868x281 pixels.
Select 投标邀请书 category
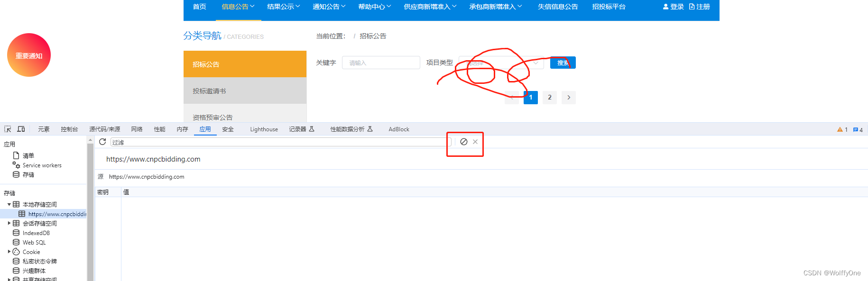coord(245,91)
